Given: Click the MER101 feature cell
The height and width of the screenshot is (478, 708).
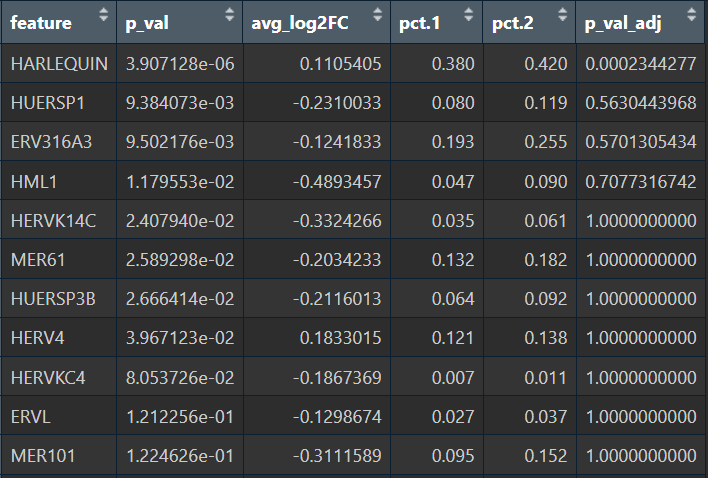Looking at the screenshot, I should [40, 456].
